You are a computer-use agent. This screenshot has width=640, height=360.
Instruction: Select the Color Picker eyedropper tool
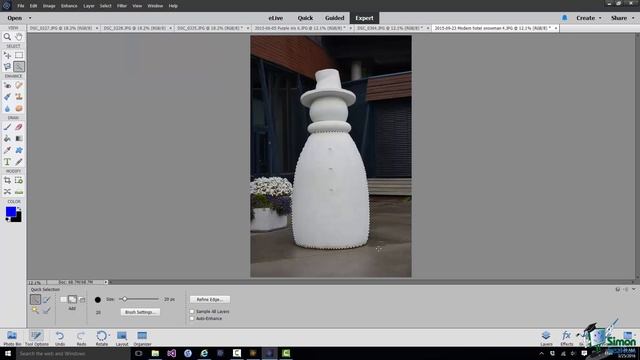tap(7, 150)
